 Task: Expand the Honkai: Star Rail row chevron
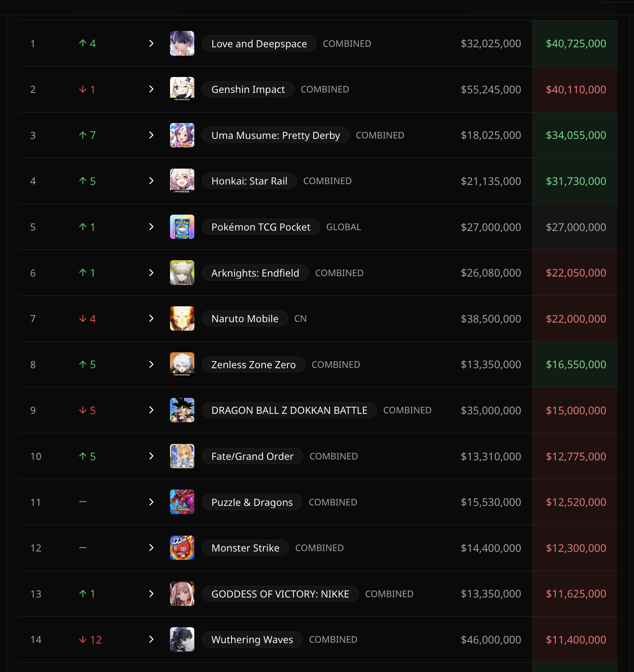[x=151, y=181]
